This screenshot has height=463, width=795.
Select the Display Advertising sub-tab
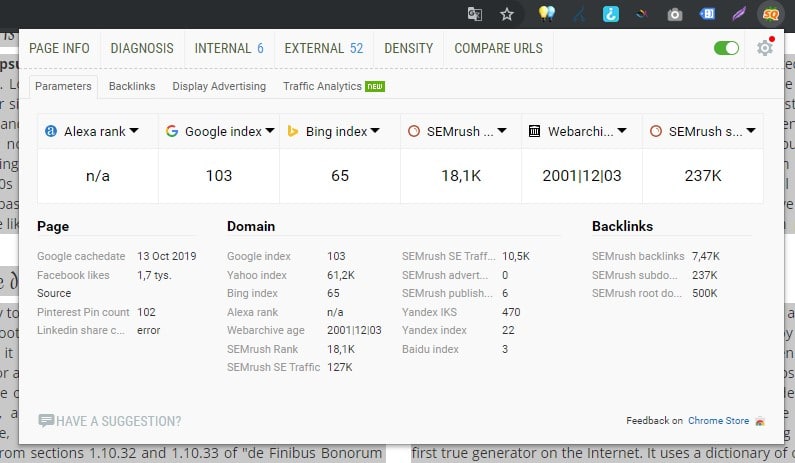(219, 86)
